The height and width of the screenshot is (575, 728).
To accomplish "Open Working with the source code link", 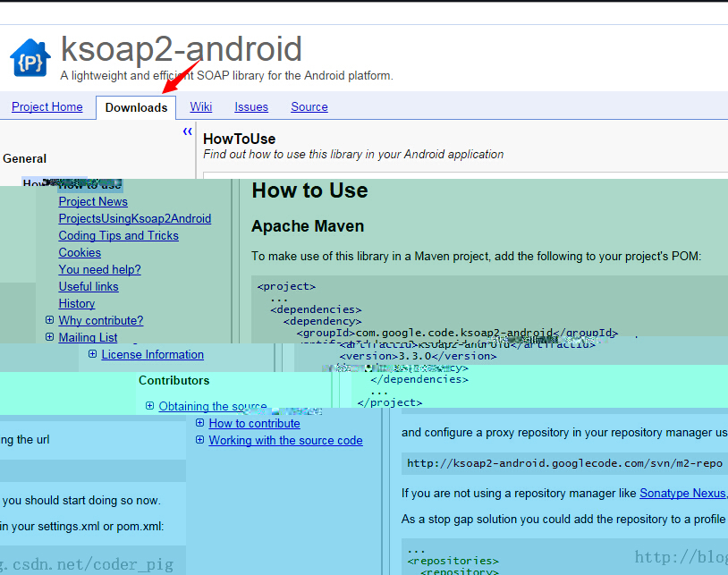I will coord(285,440).
